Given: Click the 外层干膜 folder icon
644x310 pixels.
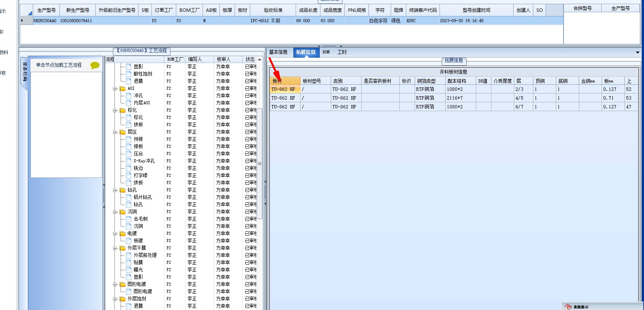Looking at the screenshot, I should tap(122, 248).
